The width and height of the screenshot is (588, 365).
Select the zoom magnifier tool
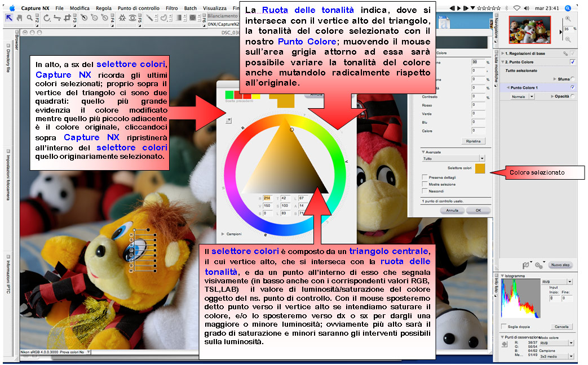coord(29,17)
